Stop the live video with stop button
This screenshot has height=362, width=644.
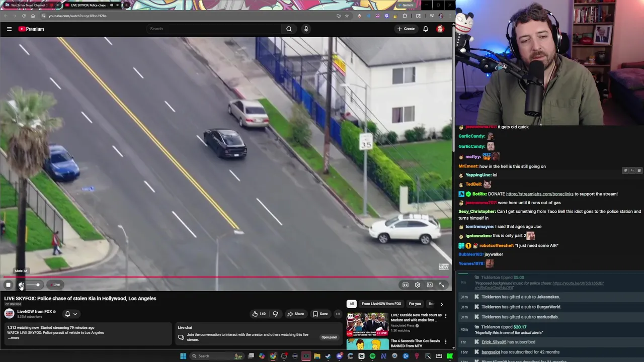(8, 285)
